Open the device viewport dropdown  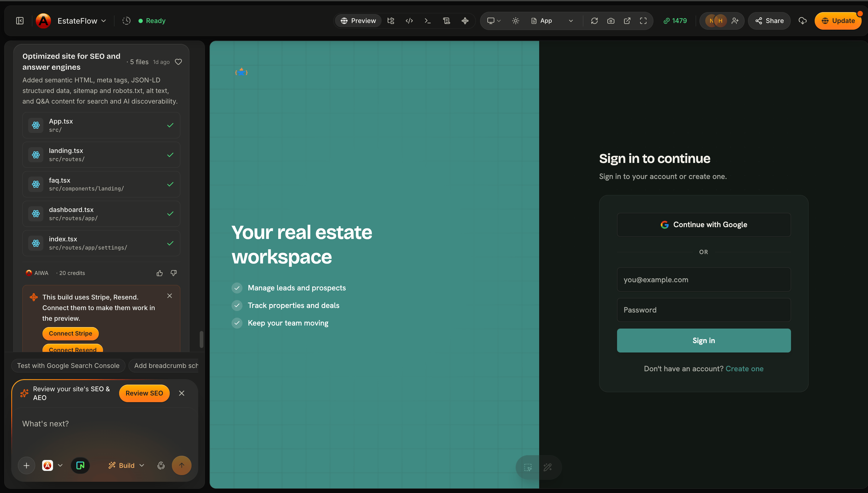pyautogui.click(x=494, y=21)
